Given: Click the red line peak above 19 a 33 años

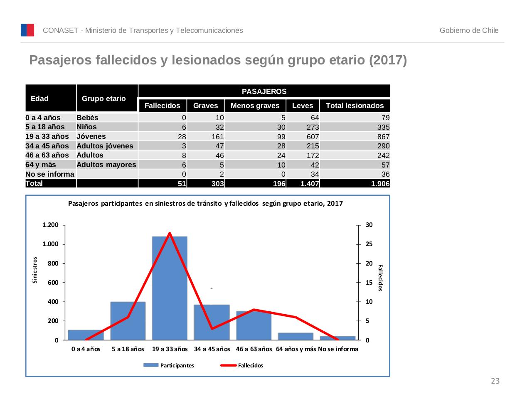Looking at the screenshot, I should click(170, 233).
